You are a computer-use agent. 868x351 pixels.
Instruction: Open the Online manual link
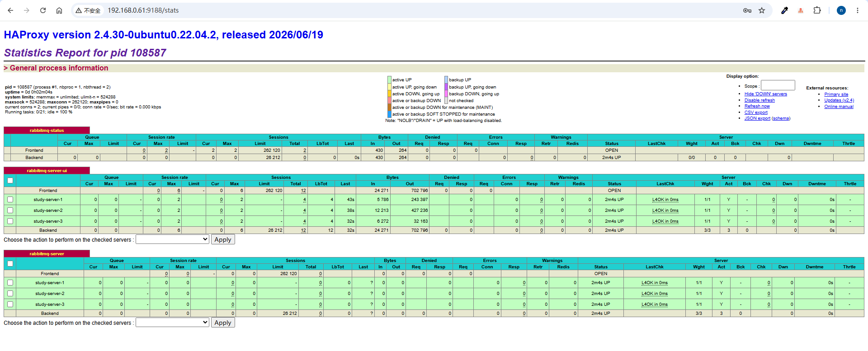[x=839, y=107]
